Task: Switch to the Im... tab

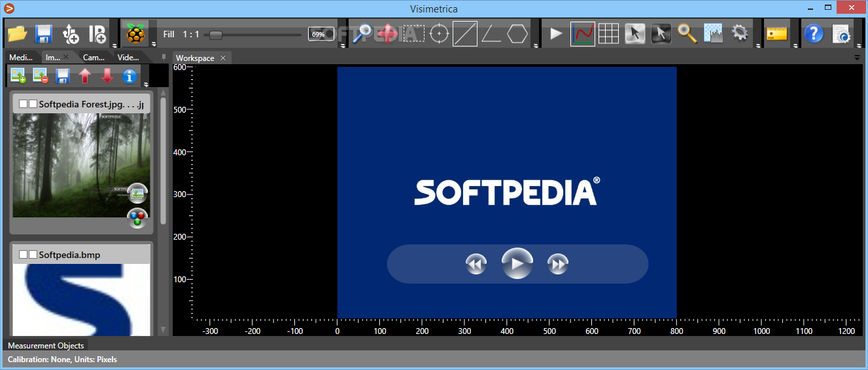Action: 53,58
